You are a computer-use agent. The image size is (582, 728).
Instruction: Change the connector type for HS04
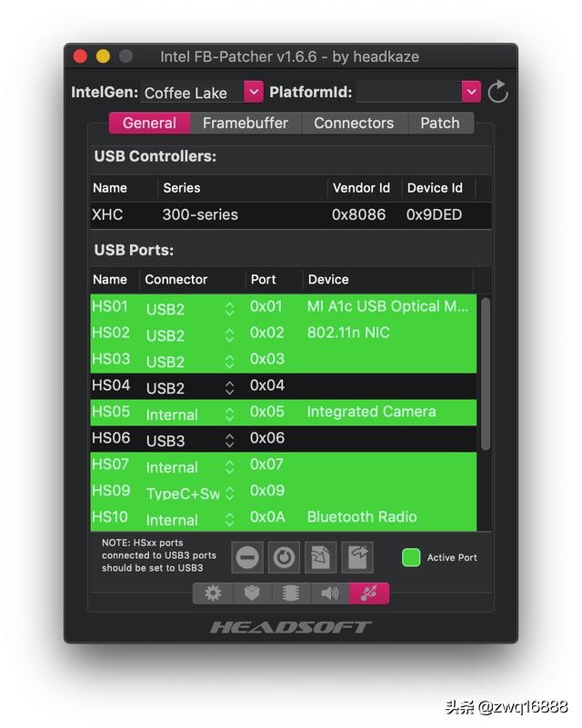229,387
